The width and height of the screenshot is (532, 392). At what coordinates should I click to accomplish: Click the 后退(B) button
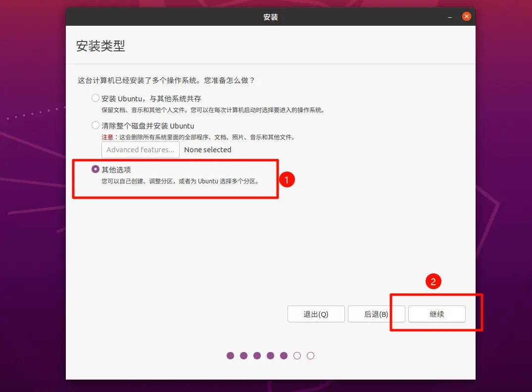[x=376, y=314]
